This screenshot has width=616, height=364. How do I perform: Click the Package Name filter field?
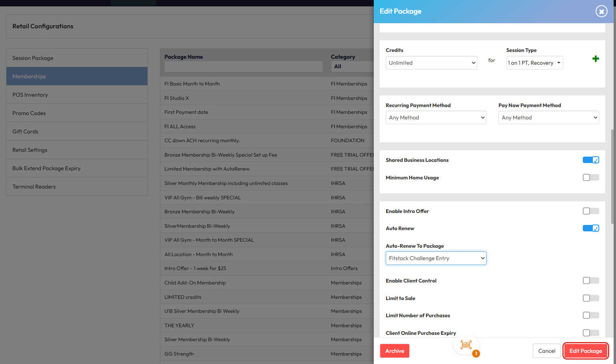(x=243, y=66)
